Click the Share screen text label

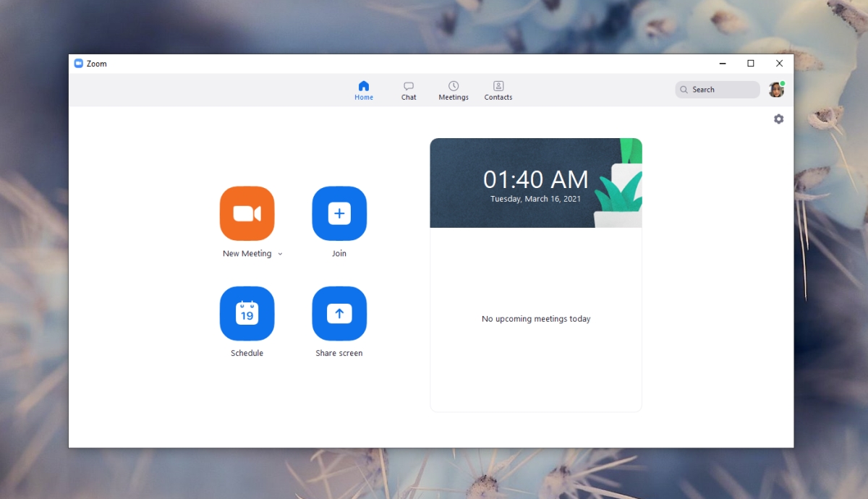point(339,354)
